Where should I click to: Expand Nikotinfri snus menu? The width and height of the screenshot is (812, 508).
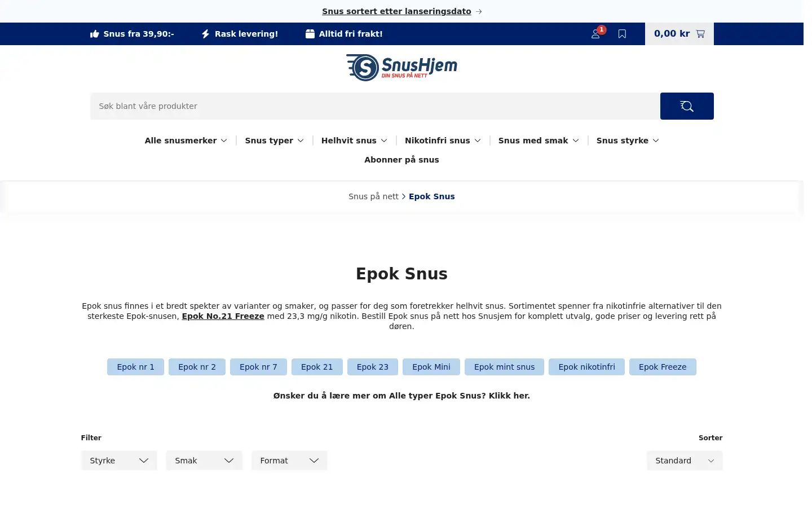[x=443, y=141]
